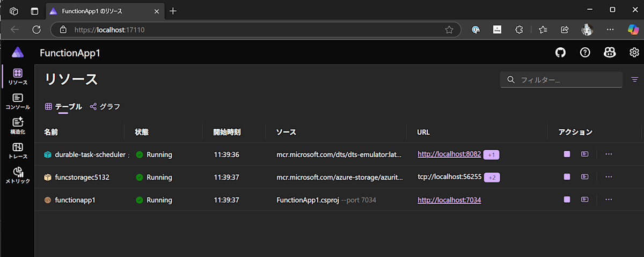644x257 pixels.
Task: Expand the +2 URL badge for funcstoragec5132
Action: 492,177
